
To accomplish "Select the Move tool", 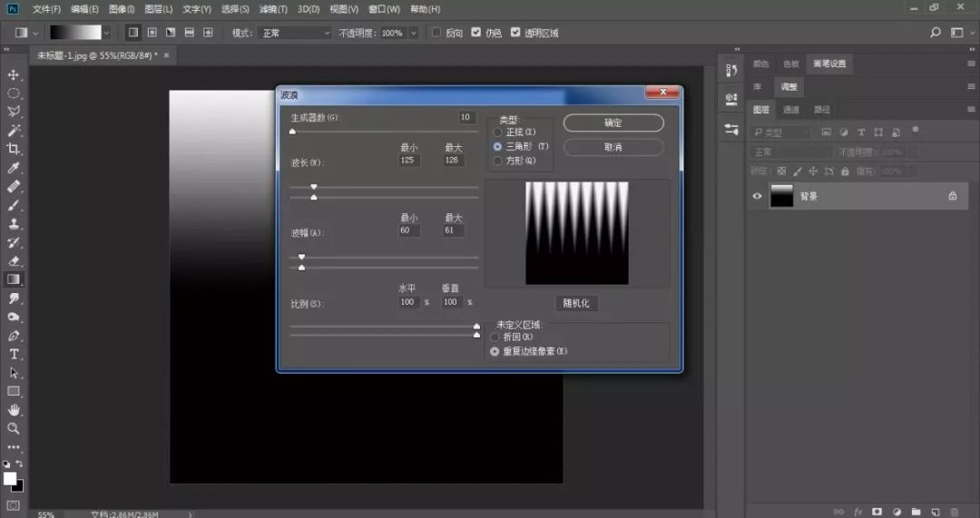I will [14, 74].
